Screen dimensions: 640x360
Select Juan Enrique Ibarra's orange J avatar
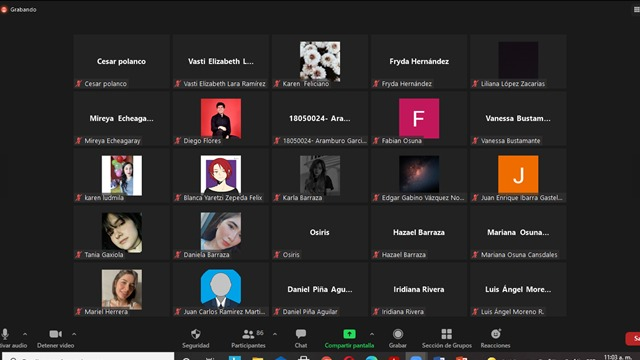[518, 174]
